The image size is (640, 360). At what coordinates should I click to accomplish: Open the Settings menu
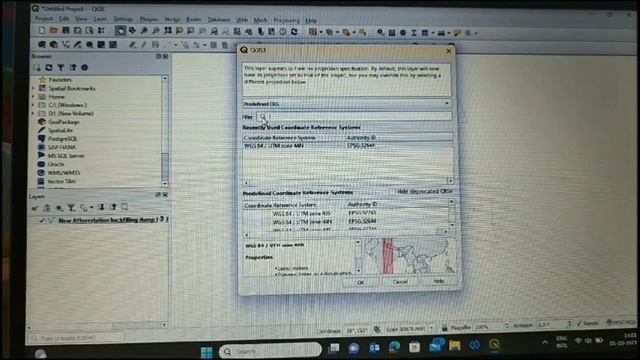pyautogui.click(x=123, y=19)
